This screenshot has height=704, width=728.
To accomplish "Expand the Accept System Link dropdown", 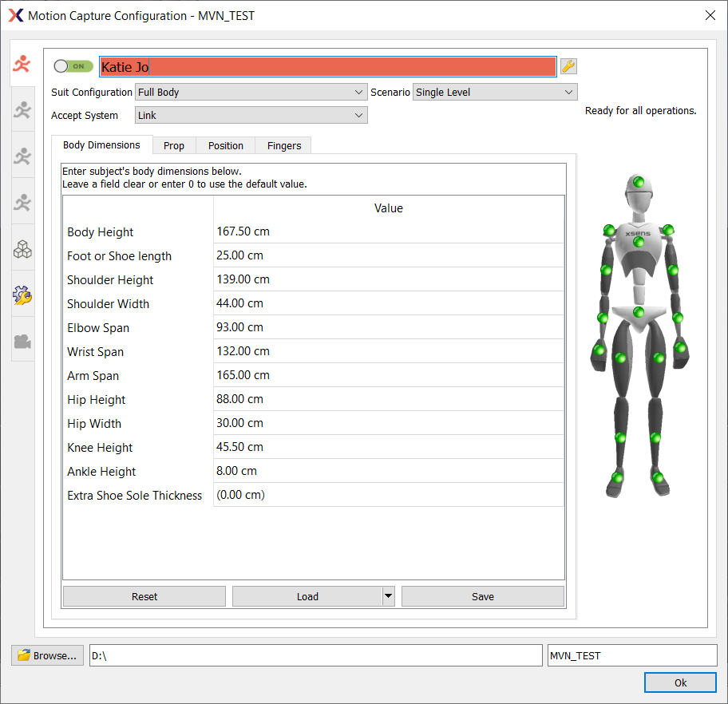I will pyautogui.click(x=251, y=116).
